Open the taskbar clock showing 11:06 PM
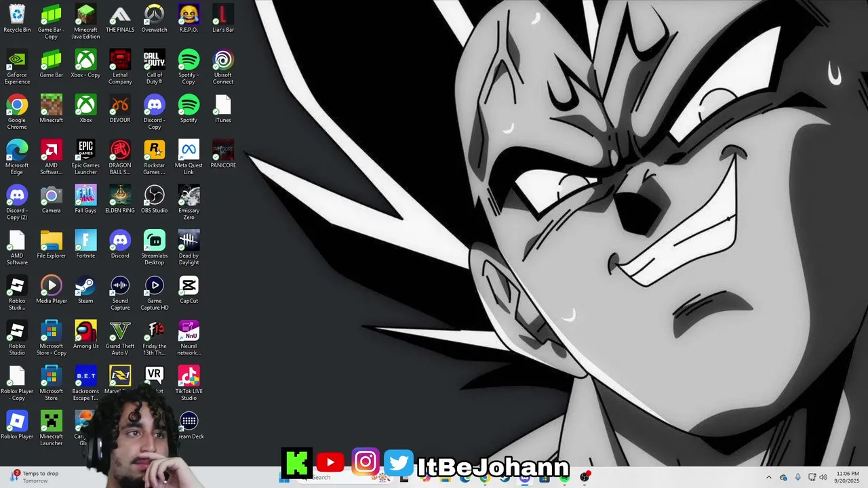868x488 pixels. click(848, 477)
